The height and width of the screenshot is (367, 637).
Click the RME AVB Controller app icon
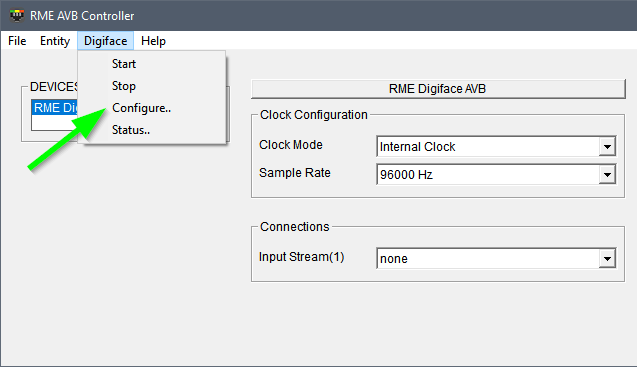(17, 15)
